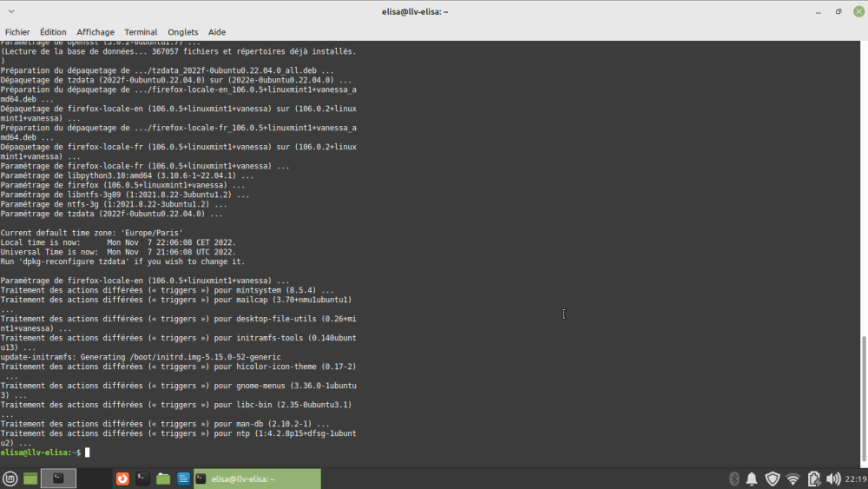Open the Onglets menu
868x489 pixels.
pyautogui.click(x=182, y=32)
